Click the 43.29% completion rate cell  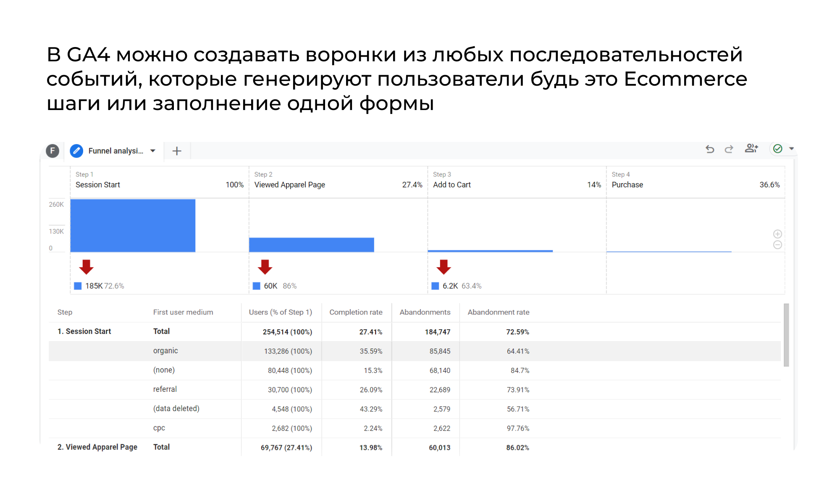click(371, 409)
